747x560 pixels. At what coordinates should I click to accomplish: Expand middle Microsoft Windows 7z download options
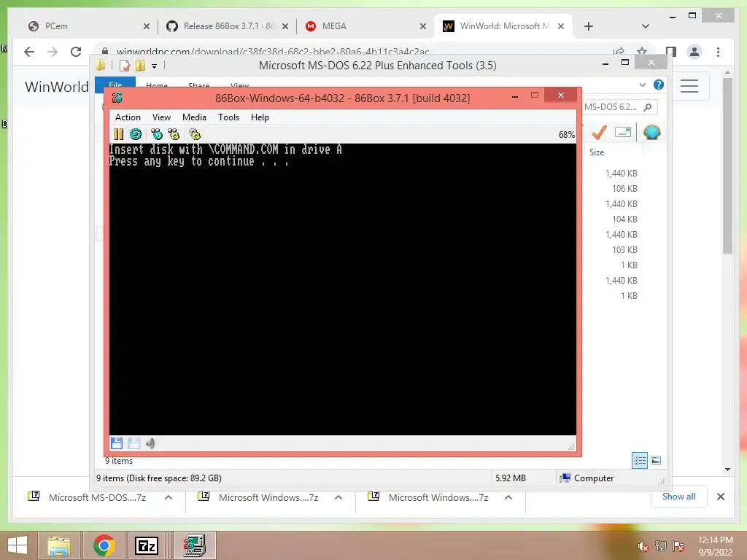(x=338, y=497)
